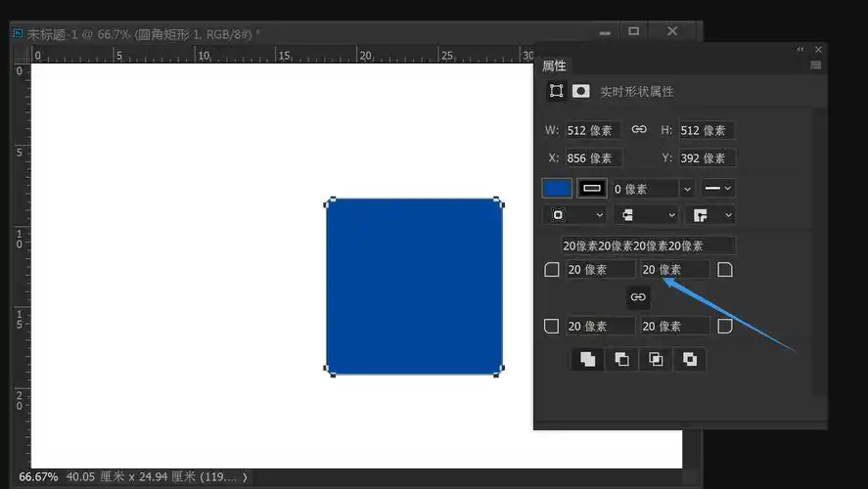Screen dimensions: 868x489
Task: Click the combined corner radii text field
Action: pos(648,245)
